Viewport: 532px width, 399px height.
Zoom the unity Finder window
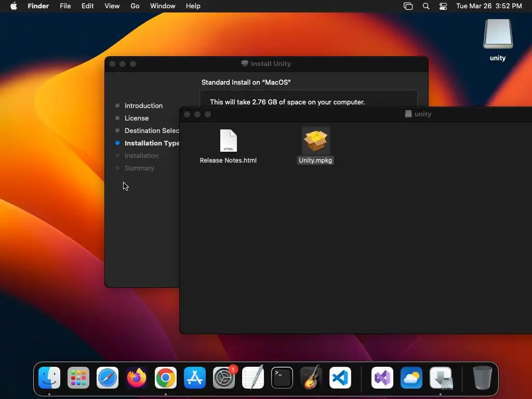click(x=208, y=114)
